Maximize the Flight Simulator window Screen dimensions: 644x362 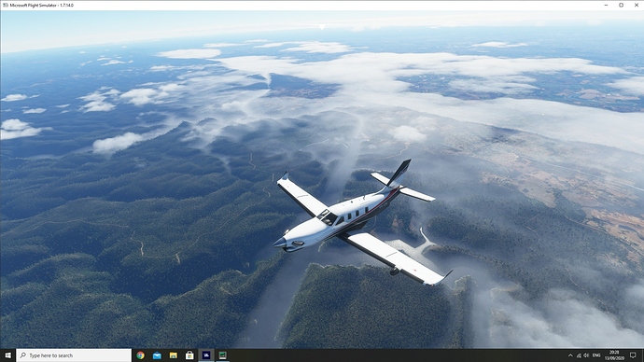tap(621, 5)
